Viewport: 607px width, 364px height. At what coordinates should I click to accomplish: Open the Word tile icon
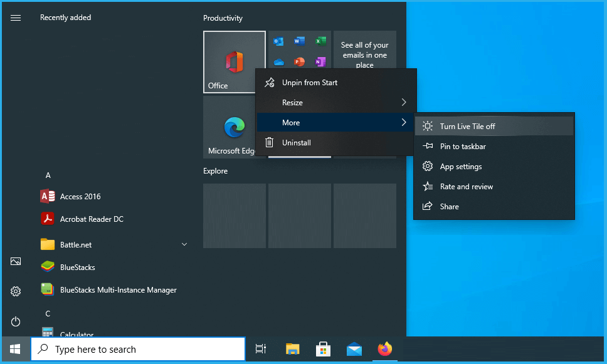click(x=299, y=41)
